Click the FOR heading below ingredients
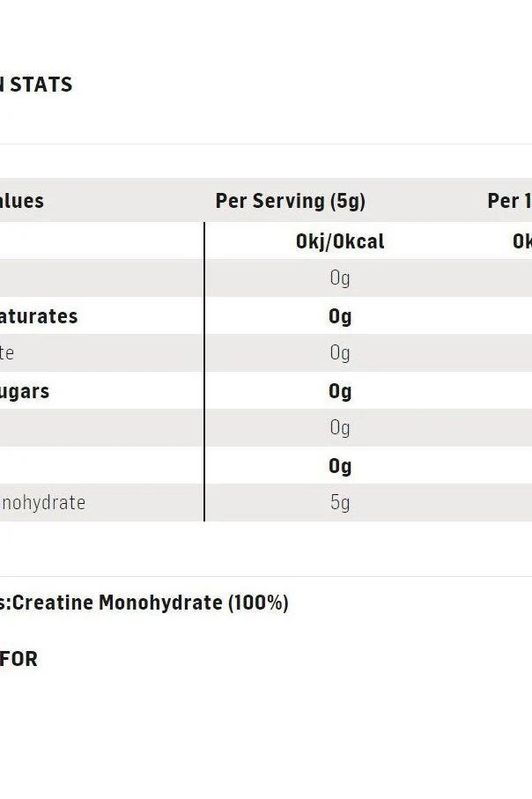Viewport: 532px width, 799px height. point(18,659)
